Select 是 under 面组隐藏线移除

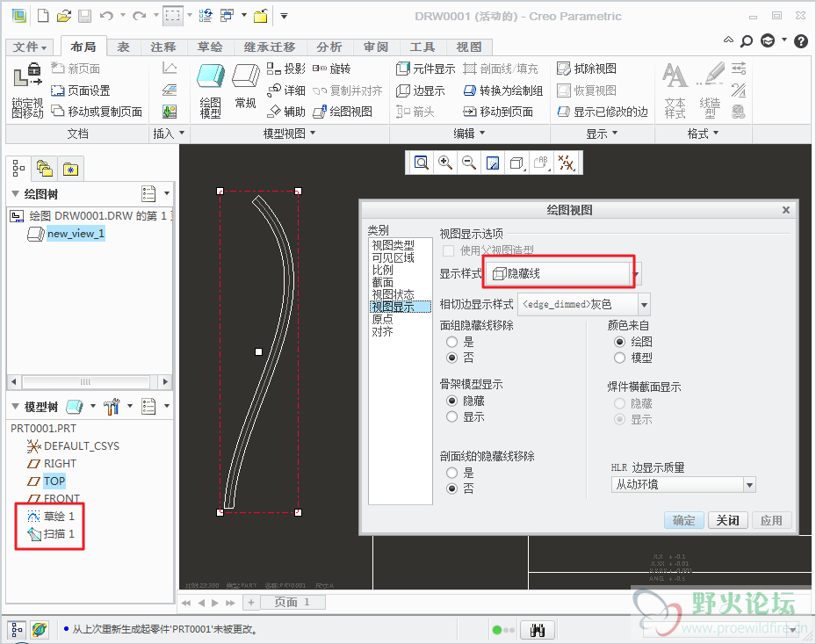click(x=452, y=342)
